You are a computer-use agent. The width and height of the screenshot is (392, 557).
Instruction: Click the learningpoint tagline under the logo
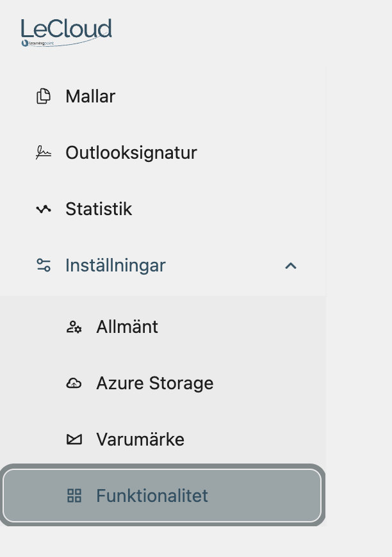[x=41, y=44]
